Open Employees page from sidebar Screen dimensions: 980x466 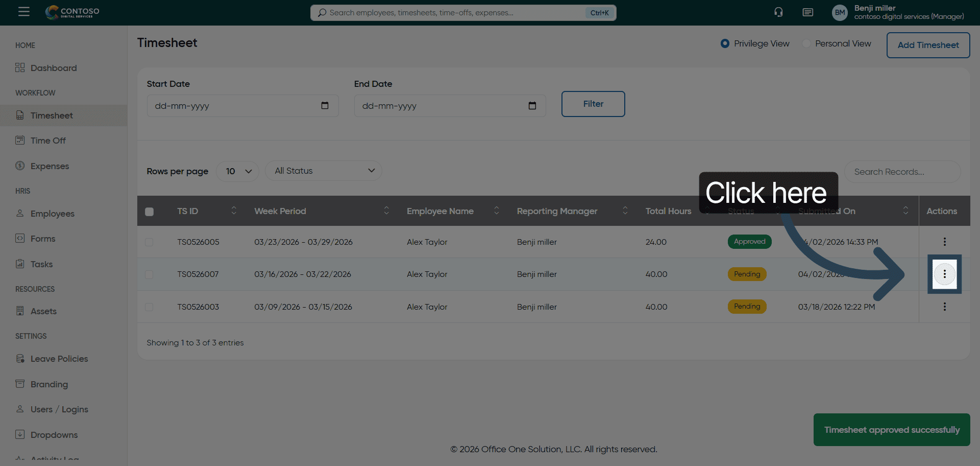click(52, 214)
